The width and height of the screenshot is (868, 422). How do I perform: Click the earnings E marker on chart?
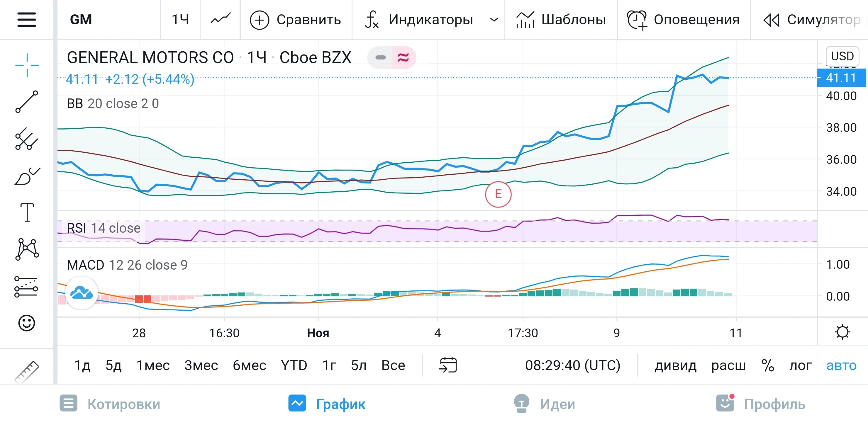pos(498,194)
